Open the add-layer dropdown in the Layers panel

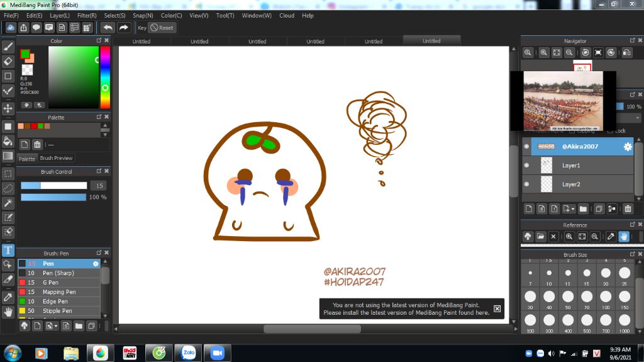click(569, 209)
